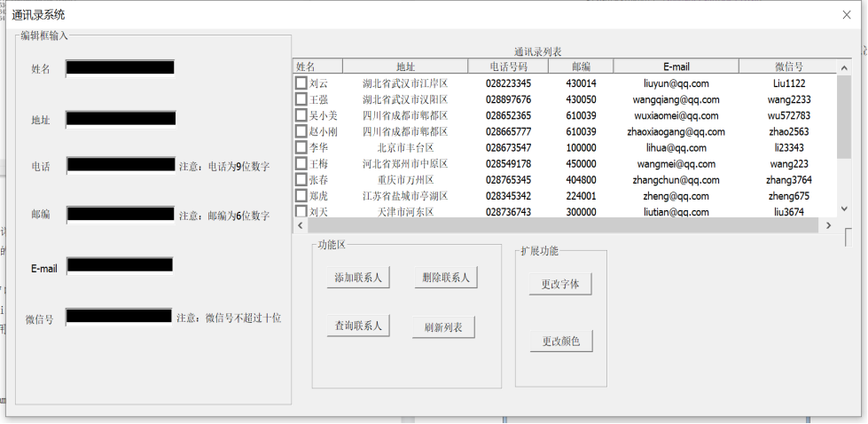Viewport: 868px width, 424px height.
Task: Click the WeChat ID wu572783
Action: [x=789, y=115]
